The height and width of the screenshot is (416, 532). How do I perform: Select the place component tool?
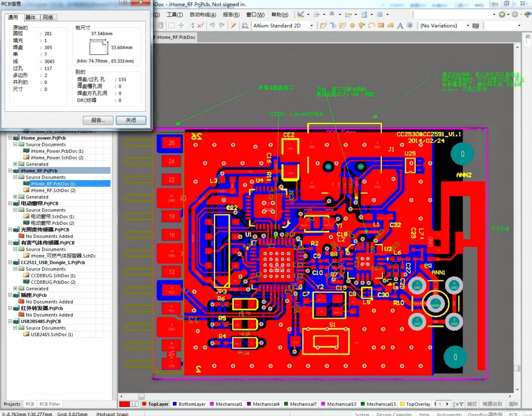[409, 26]
